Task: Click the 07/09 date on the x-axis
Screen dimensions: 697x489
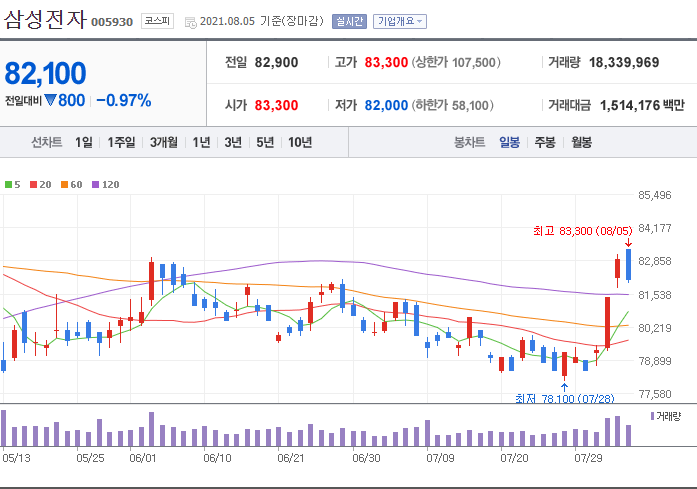Action: tap(440, 458)
